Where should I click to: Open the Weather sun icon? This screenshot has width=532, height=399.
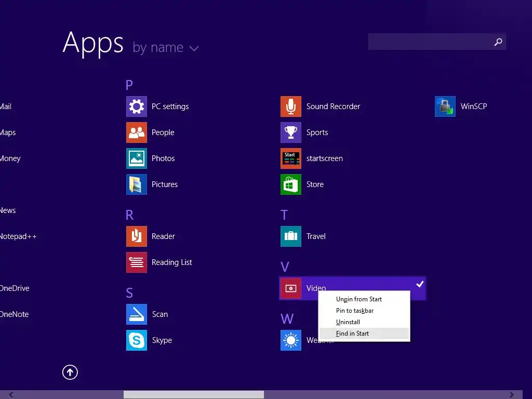coord(291,340)
